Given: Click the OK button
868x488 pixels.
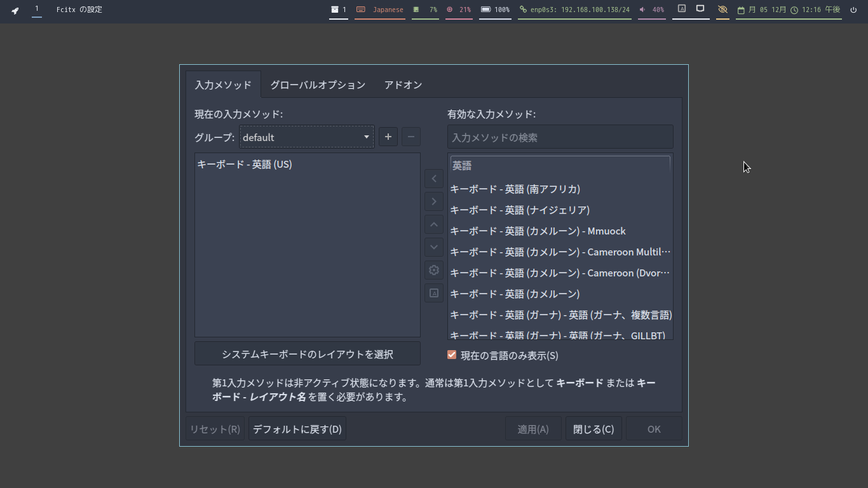Looking at the screenshot, I should click(x=654, y=429).
